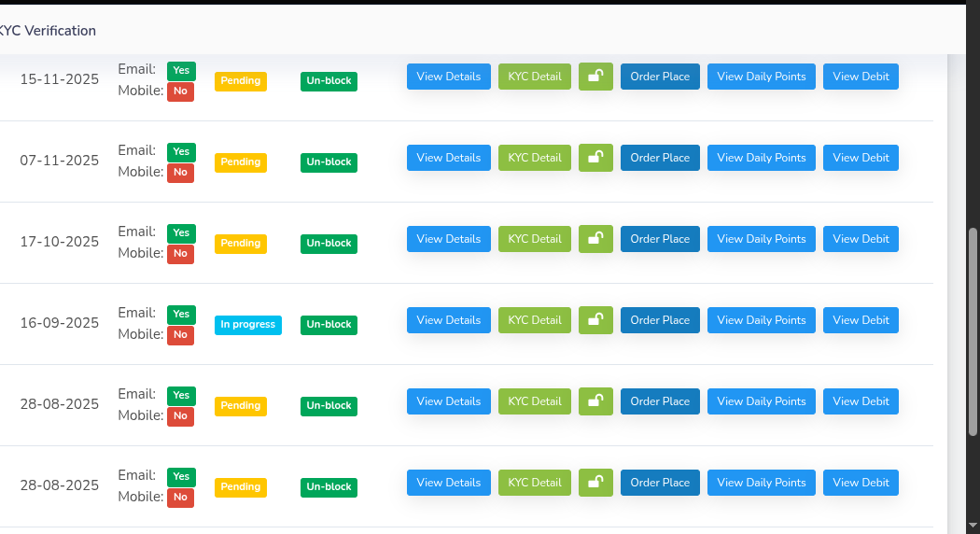The height and width of the screenshot is (534, 980).
Task: Click unlock icon in 07-11-2025 row
Action: point(595,158)
